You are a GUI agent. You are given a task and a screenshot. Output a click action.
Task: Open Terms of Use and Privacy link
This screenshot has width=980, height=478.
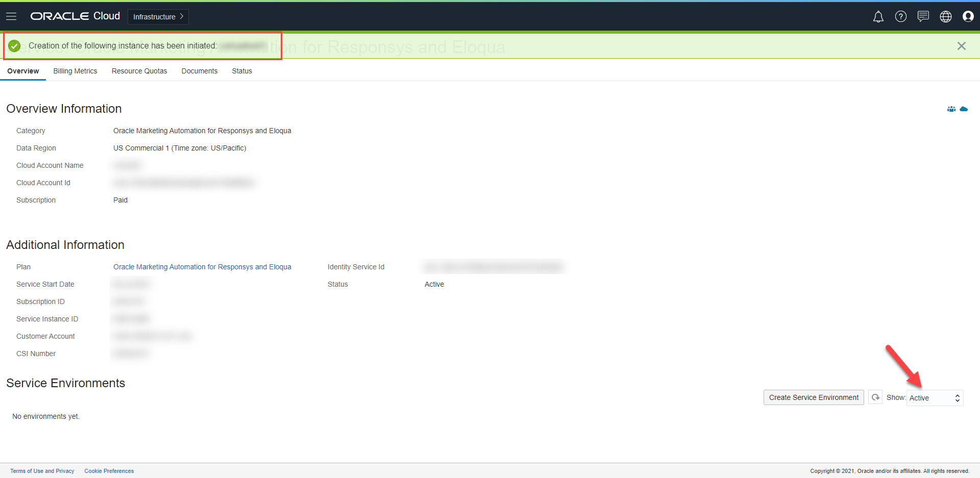click(42, 471)
